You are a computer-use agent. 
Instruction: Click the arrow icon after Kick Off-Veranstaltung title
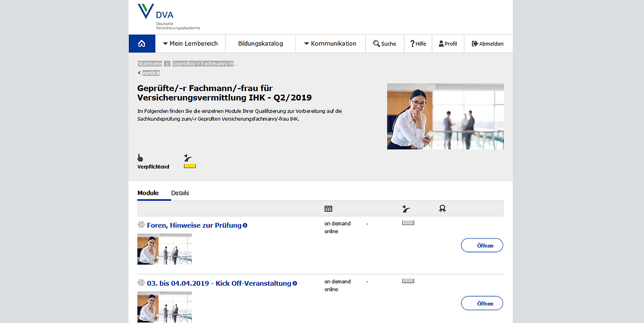click(295, 283)
